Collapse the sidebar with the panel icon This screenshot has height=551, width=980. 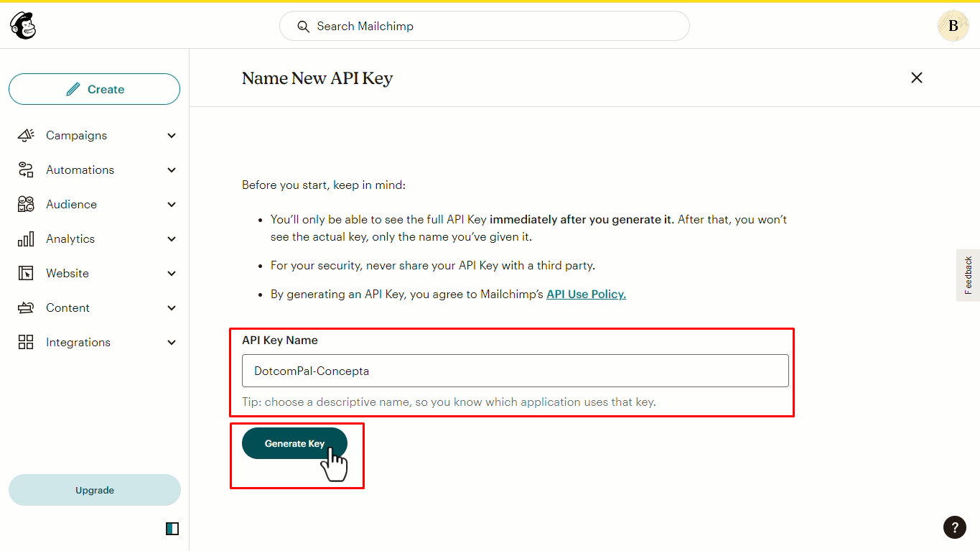pos(172,529)
